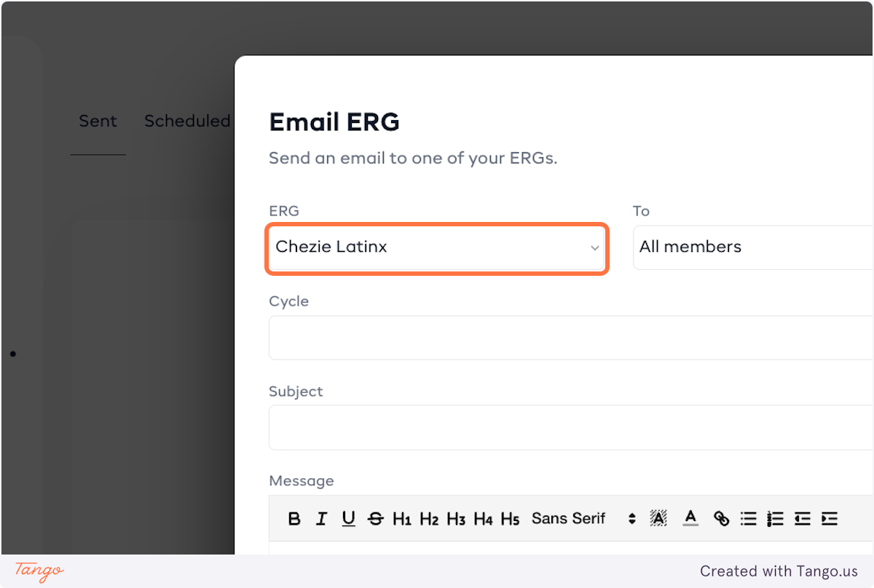Click the Subject input field
Screen dimensions: 874x588
coord(571,428)
